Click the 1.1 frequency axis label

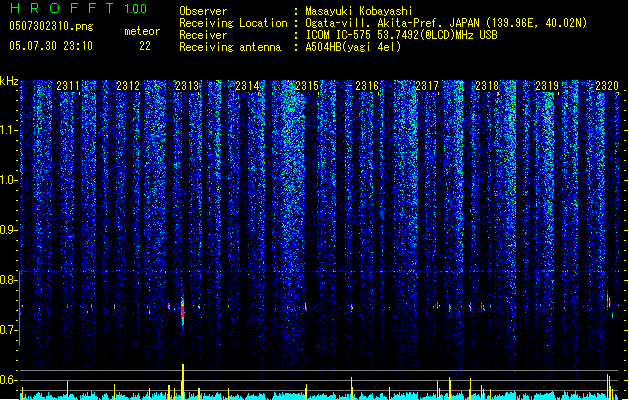9,130
